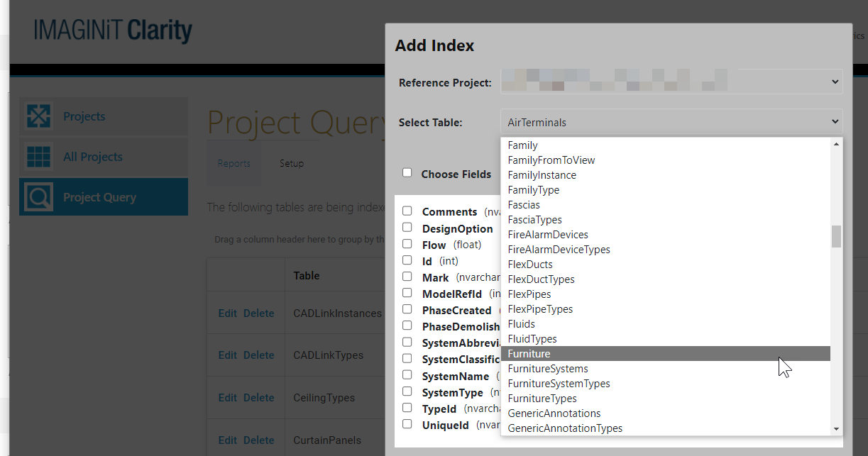This screenshot has height=456, width=868.
Task: Check the Flow field checkbox
Action: (407, 243)
